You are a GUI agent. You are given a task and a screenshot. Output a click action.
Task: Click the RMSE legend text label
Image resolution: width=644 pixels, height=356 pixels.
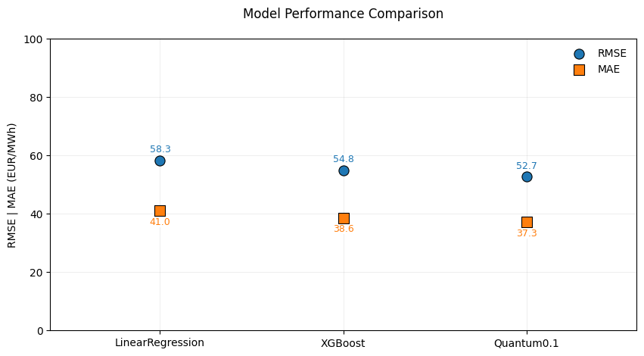611,54
